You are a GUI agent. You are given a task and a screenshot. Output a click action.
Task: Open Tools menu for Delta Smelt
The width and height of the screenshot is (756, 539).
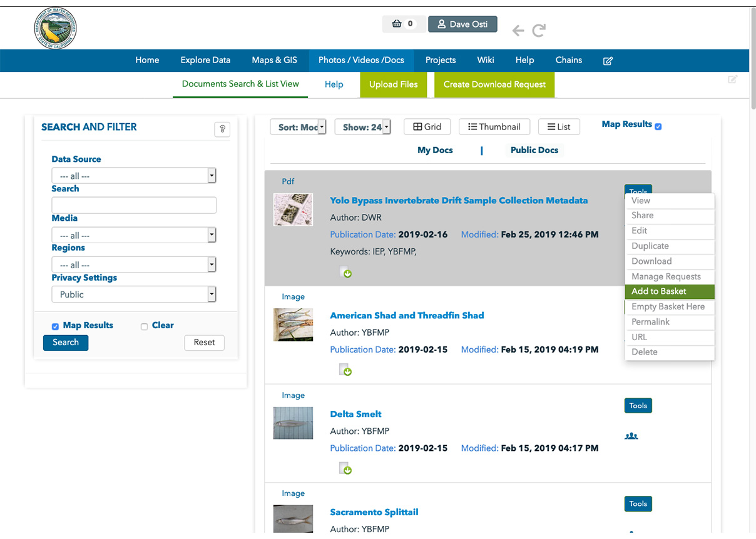[638, 406]
